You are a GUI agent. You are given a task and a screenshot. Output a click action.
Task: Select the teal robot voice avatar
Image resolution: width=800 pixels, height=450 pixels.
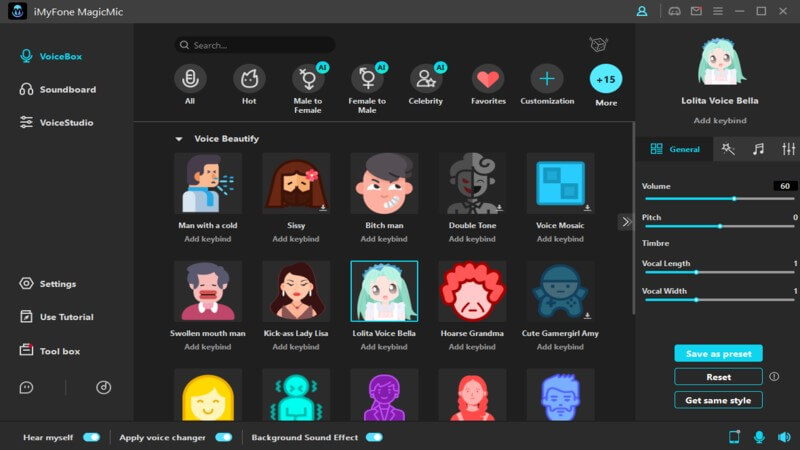(296, 395)
